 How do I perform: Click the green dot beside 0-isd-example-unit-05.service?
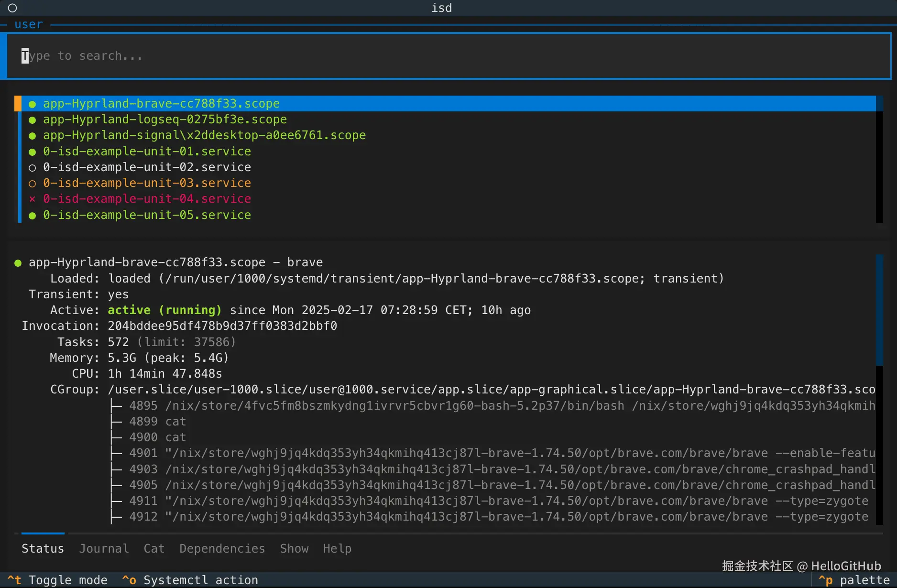pyautogui.click(x=32, y=216)
